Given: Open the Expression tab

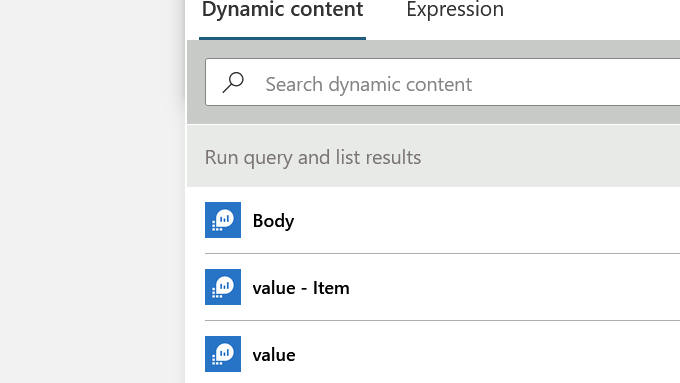Looking at the screenshot, I should (x=455, y=11).
